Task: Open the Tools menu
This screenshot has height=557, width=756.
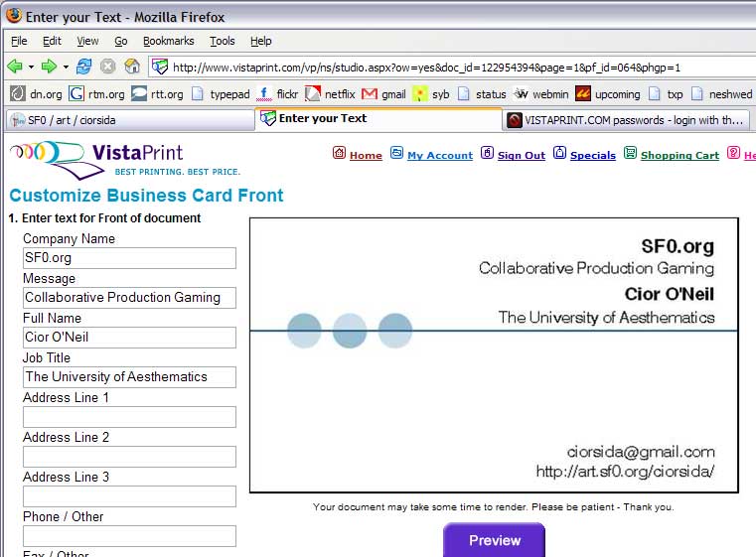Action: point(222,41)
